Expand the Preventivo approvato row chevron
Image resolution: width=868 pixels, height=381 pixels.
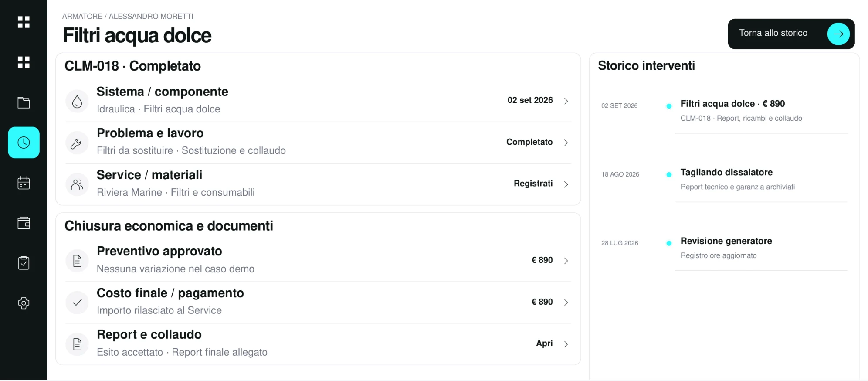566,261
